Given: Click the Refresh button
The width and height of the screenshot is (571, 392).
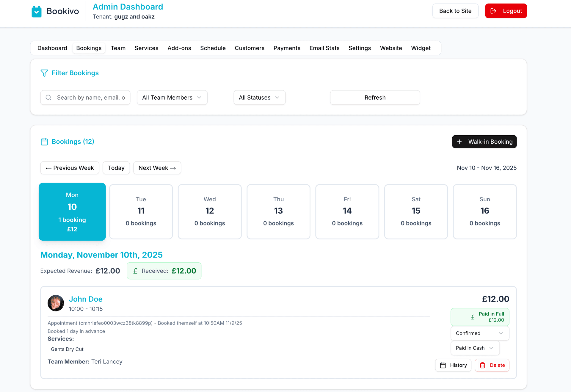Looking at the screenshot, I should pos(375,97).
